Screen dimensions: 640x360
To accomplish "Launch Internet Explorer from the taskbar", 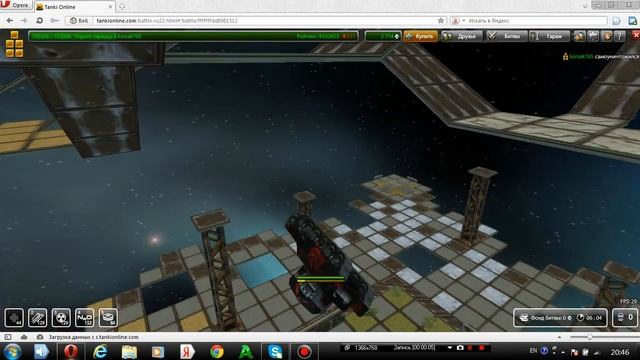I will (100, 351).
